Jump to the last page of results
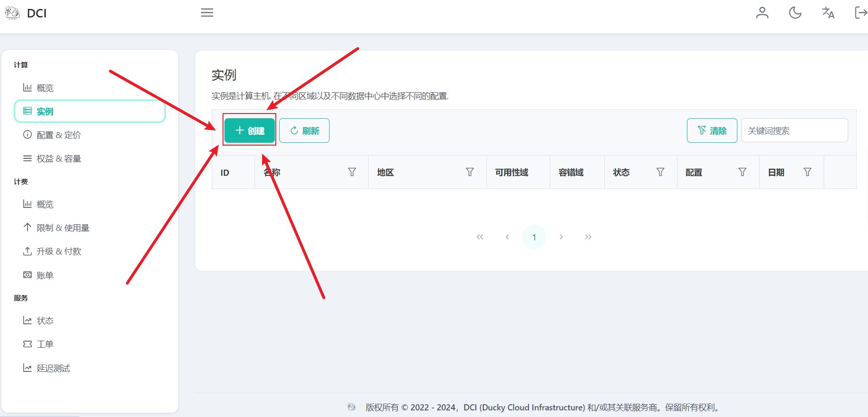Viewport: 868px width, 417px height. pos(588,237)
